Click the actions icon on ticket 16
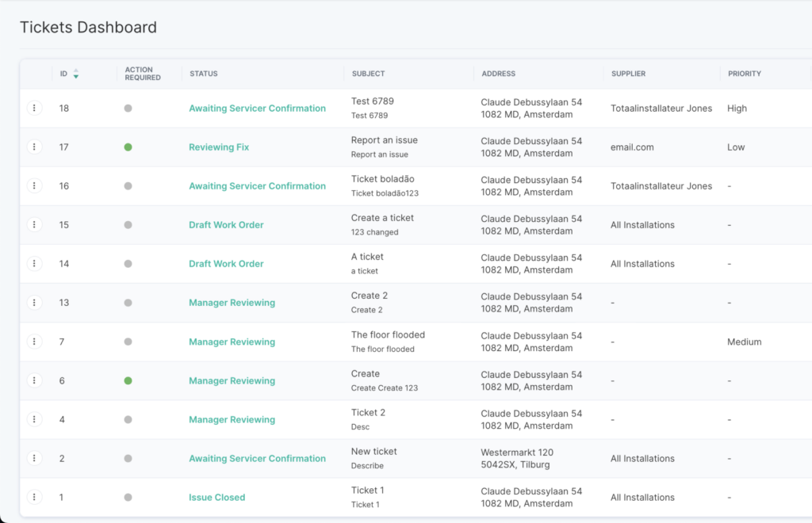 (x=34, y=185)
